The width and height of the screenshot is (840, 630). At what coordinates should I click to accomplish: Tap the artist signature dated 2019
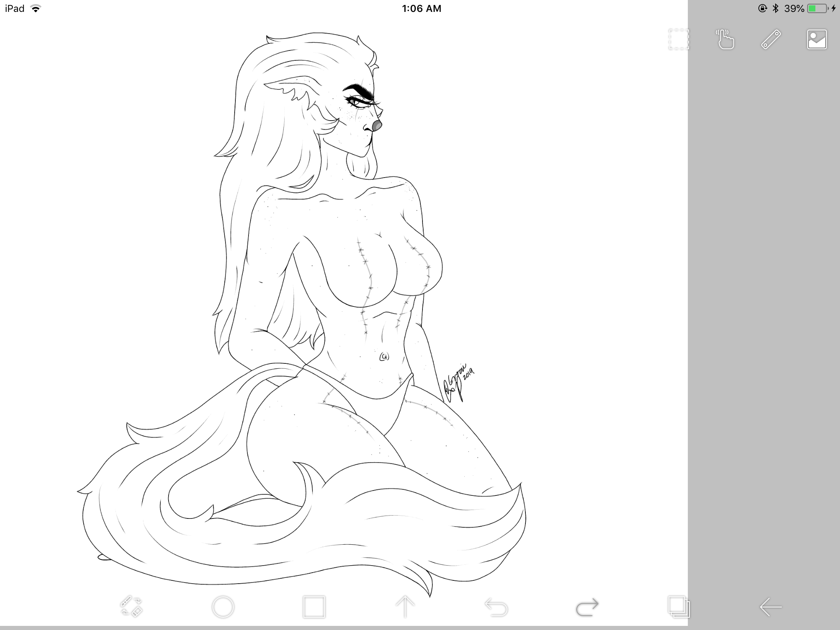pos(459,383)
